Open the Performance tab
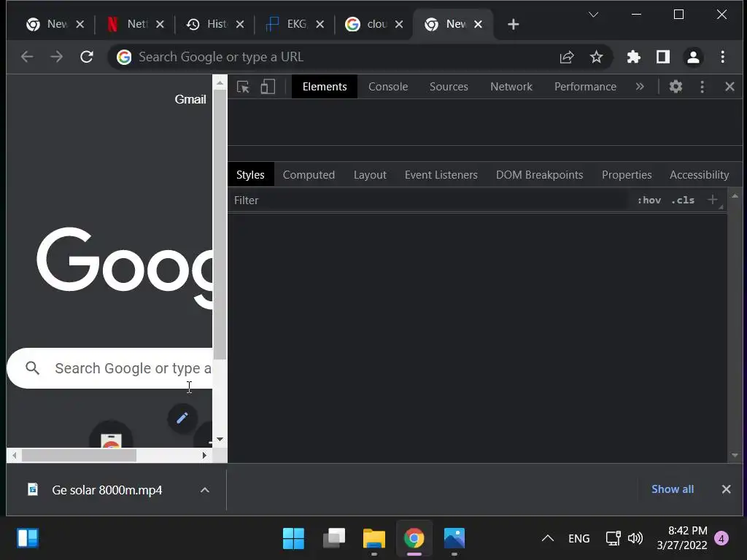Viewport: 747px width, 560px height. [585, 87]
